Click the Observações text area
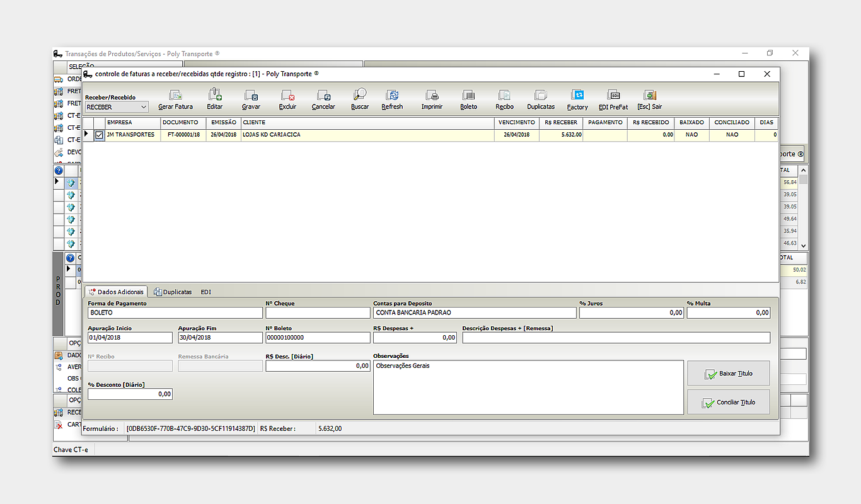 [x=528, y=387]
